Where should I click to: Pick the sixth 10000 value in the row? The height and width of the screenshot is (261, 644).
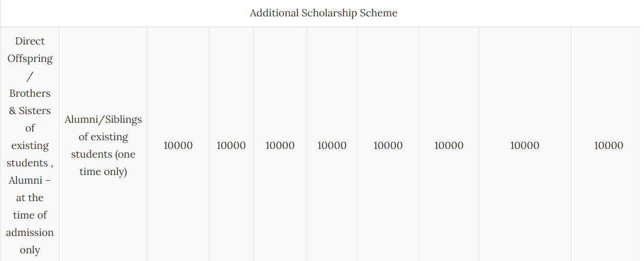point(449,146)
